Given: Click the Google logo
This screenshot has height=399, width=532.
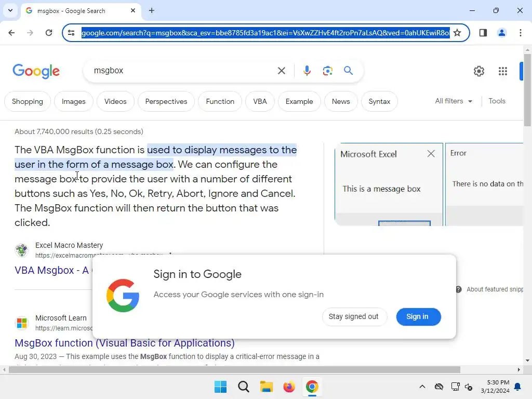Looking at the screenshot, I should [x=36, y=71].
